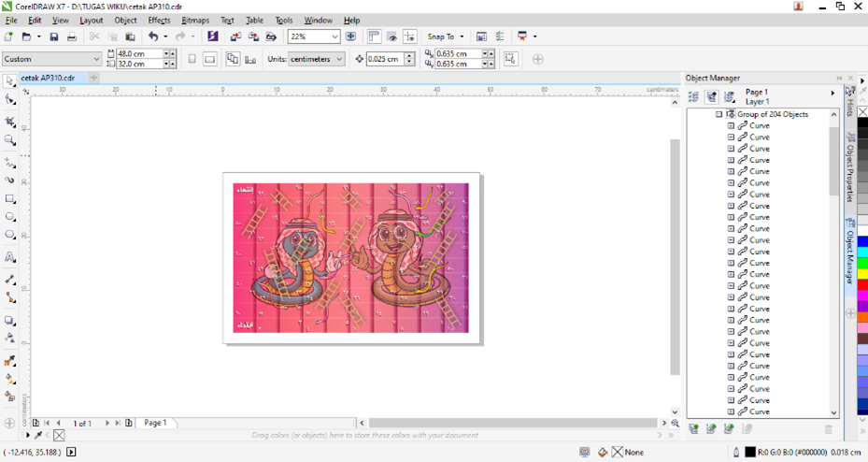Click the Print icon
Screen dimensions: 868x462
click(x=72, y=36)
